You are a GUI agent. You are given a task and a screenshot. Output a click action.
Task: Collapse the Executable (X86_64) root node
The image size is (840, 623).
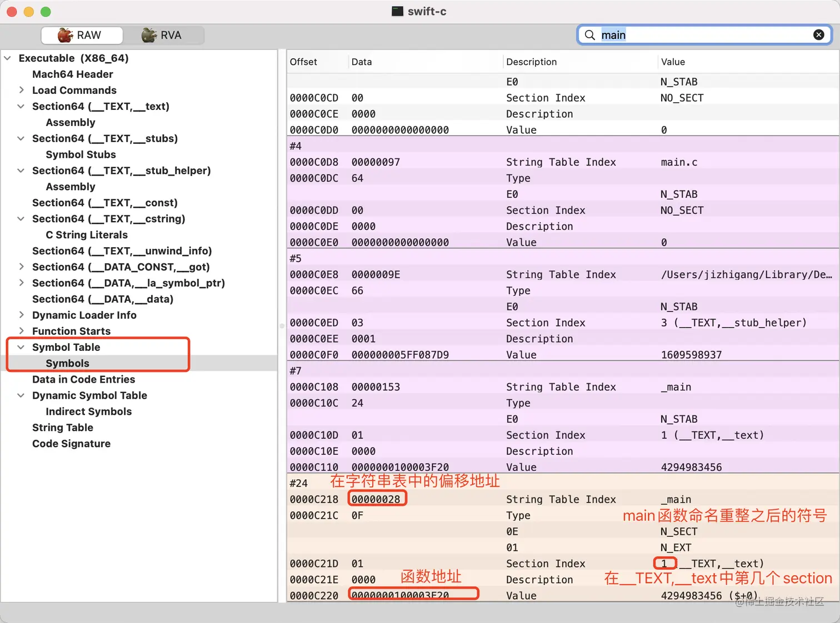pos(8,58)
